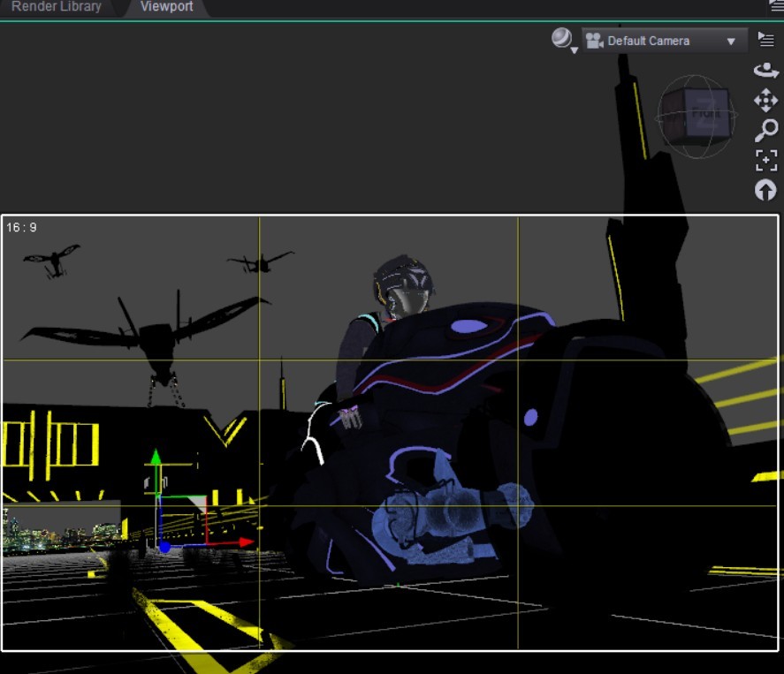The width and height of the screenshot is (784, 674).
Task: Click the view cube Front face
Action: click(x=706, y=113)
